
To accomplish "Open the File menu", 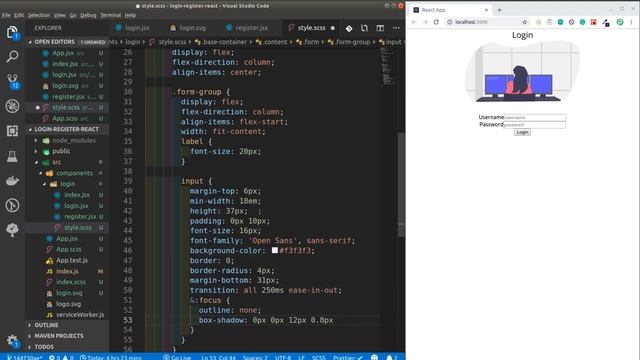I will 6,15.
